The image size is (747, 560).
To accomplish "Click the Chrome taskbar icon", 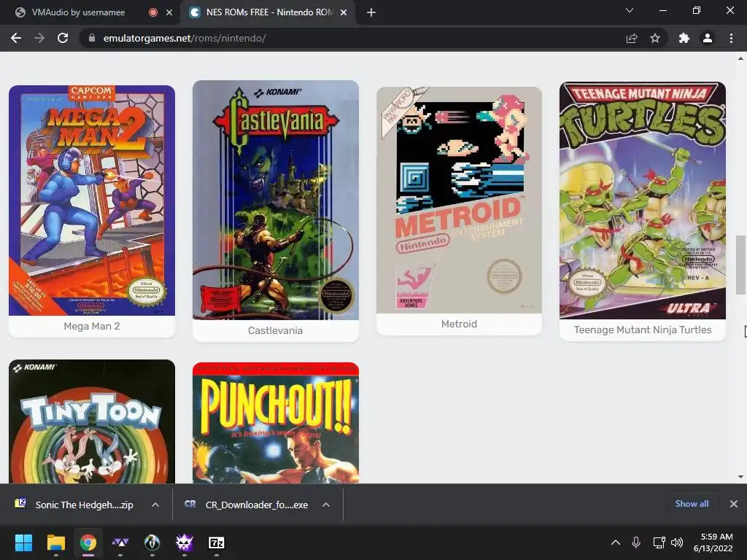I will coord(88,542).
